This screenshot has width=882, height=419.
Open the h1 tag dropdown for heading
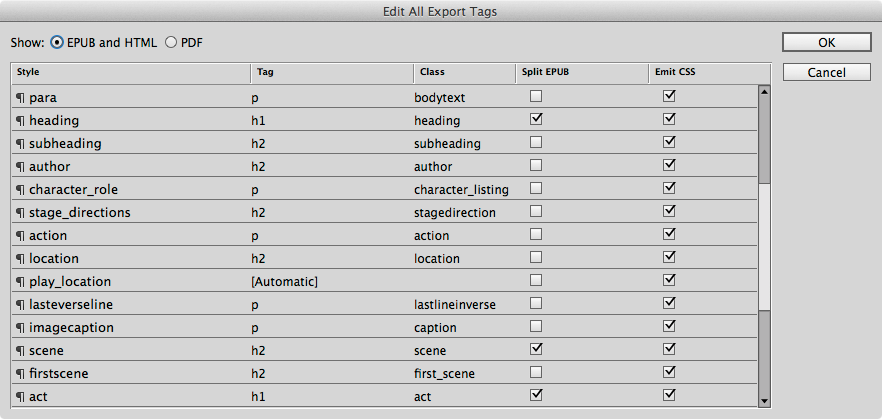tap(258, 120)
